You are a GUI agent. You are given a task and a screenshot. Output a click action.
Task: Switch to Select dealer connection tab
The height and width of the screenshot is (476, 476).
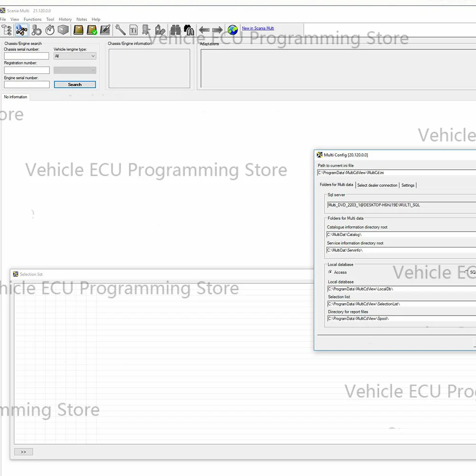377,185
